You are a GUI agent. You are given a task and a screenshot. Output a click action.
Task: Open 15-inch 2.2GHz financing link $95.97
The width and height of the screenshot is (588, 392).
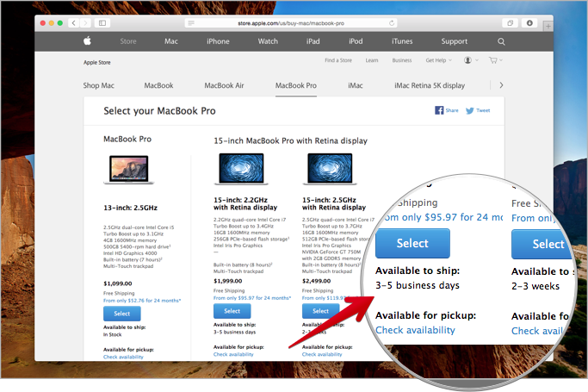252,298
